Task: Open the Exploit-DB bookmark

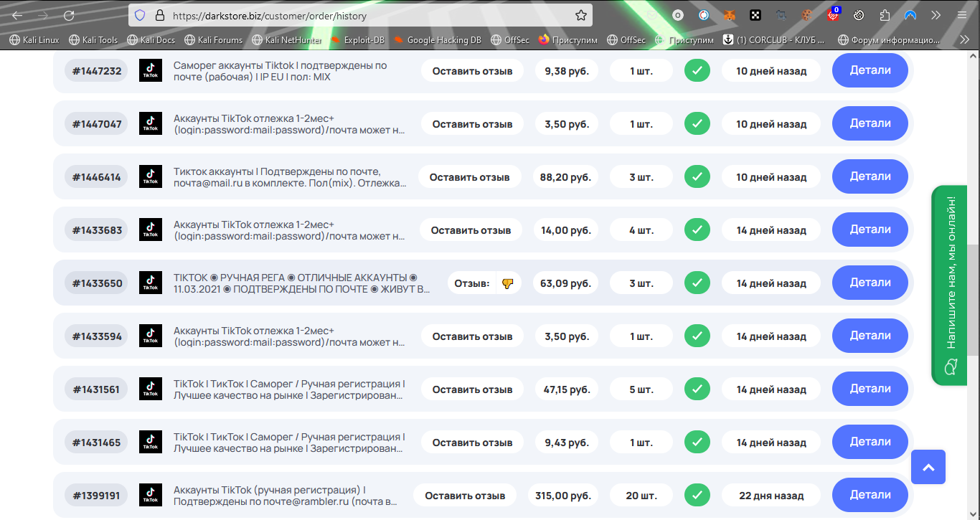Action: click(x=358, y=40)
